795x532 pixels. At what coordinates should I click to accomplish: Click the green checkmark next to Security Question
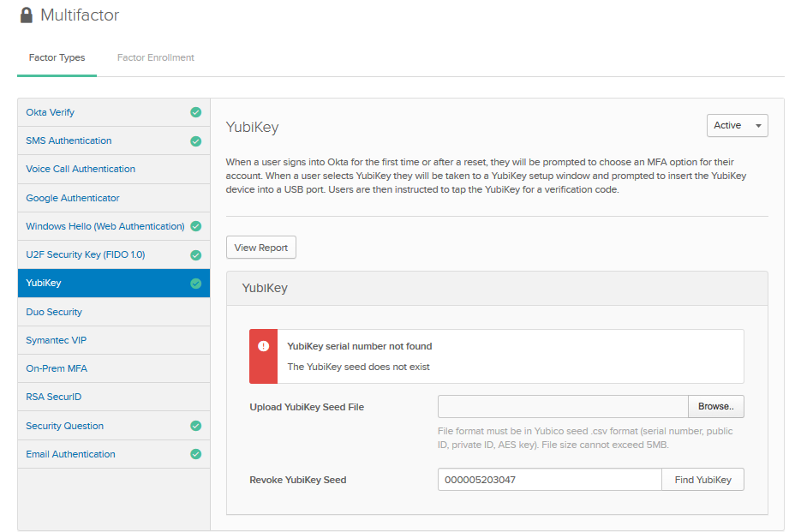tap(195, 426)
